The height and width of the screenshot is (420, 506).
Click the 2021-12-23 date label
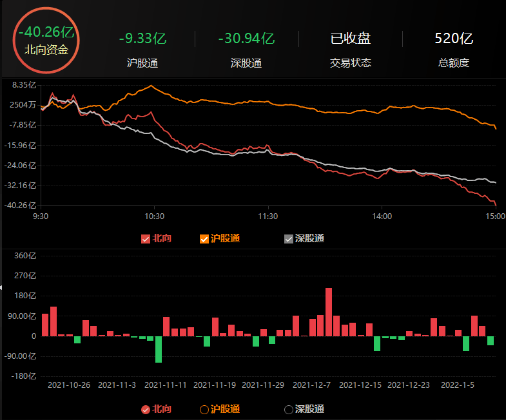click(409, 385)
